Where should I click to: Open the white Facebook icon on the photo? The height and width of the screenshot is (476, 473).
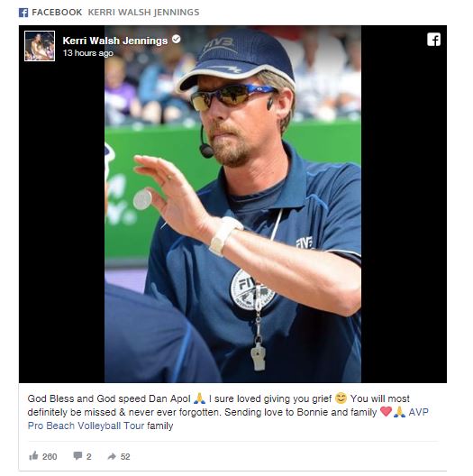[x=433, y=40]
